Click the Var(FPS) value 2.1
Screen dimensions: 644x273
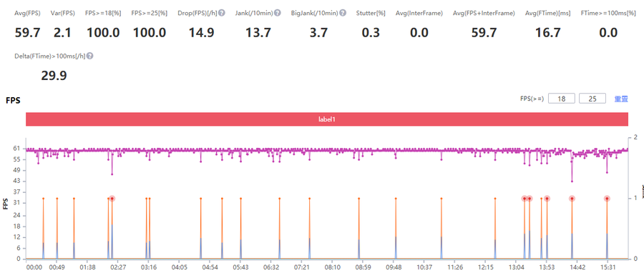[x=62, y=32]
